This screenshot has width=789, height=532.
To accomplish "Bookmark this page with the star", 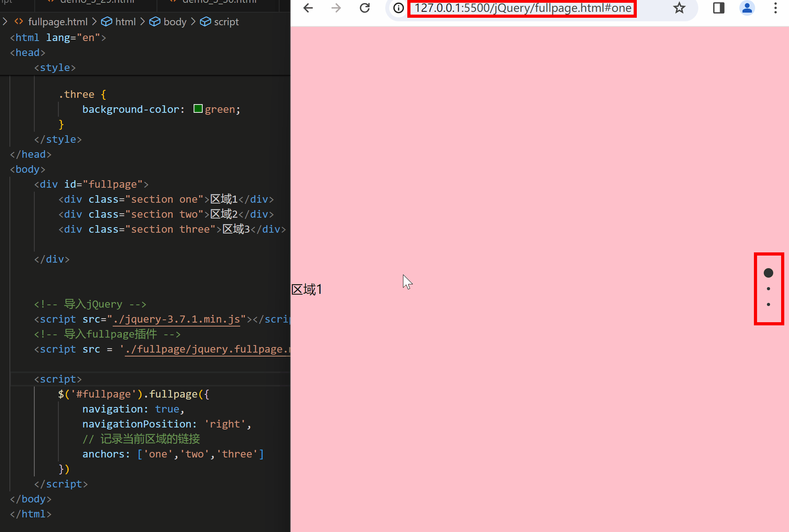I will tap(679, 8).
